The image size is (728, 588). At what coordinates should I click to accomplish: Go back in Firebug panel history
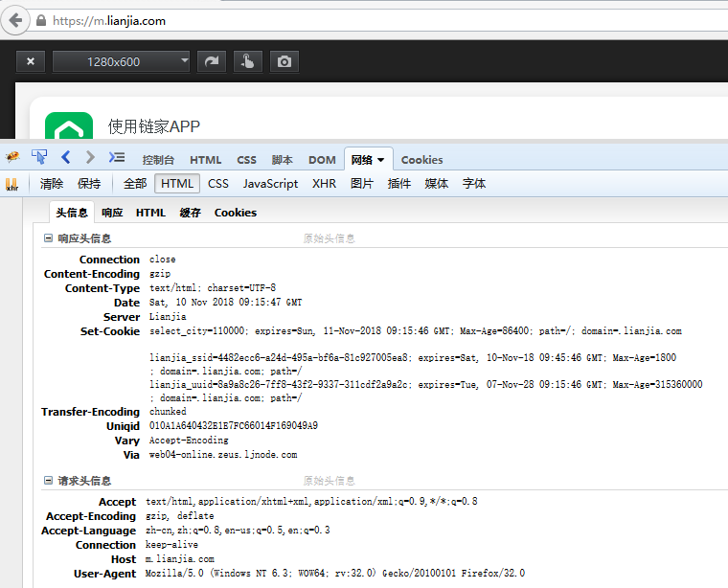coord(66,157)
